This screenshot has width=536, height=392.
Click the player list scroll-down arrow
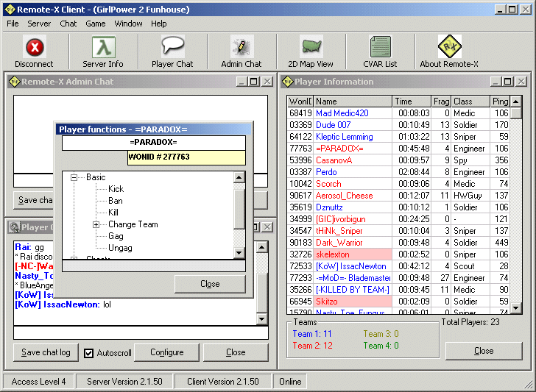tap(516, 308)
